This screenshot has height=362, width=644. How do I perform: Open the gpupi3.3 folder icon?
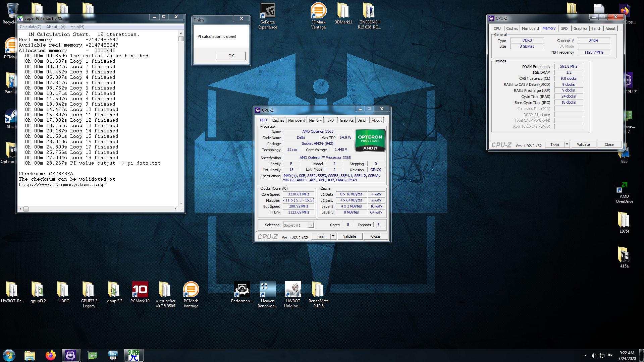pos(114,292)
